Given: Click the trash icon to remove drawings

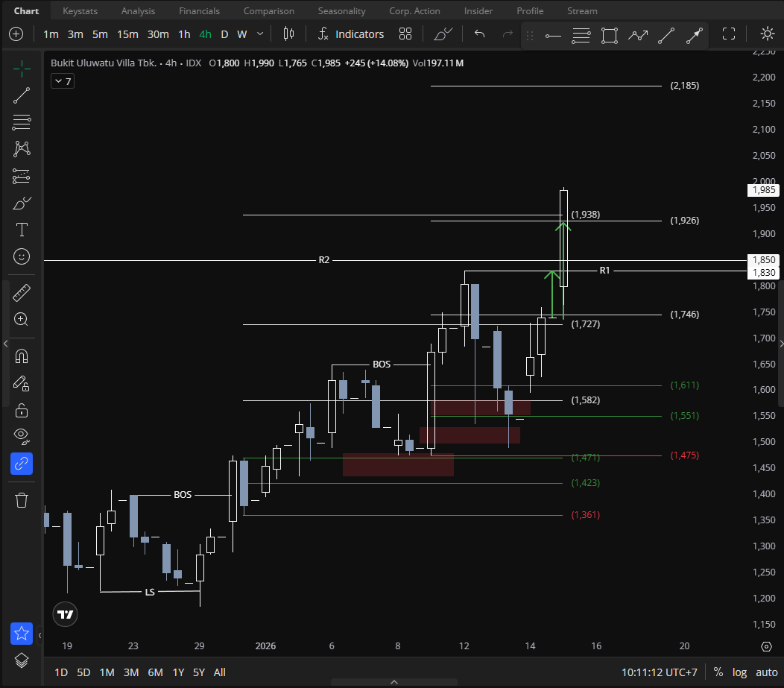Looking at the screenshot, I should (x=22, y=499).
